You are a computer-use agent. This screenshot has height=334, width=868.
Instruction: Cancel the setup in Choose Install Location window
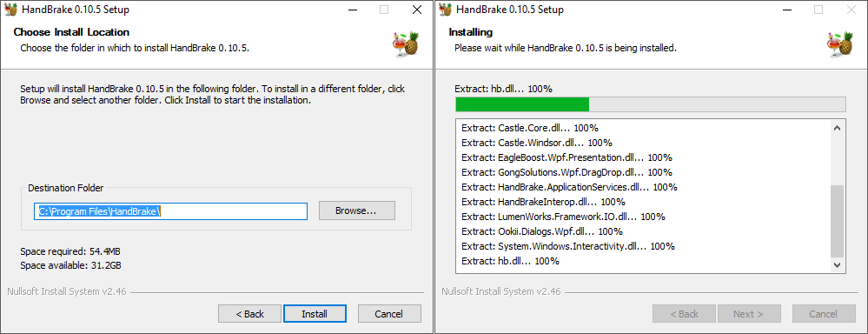[x=389, y=313]
